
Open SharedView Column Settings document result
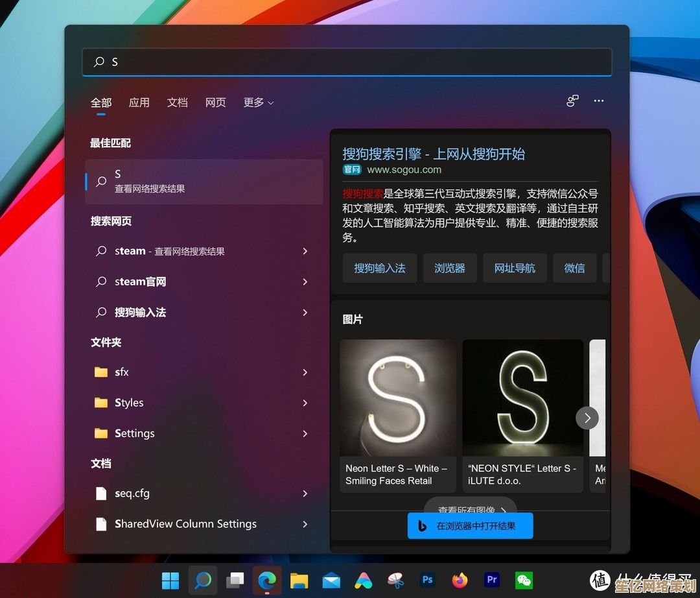click(x=204, y=524)
